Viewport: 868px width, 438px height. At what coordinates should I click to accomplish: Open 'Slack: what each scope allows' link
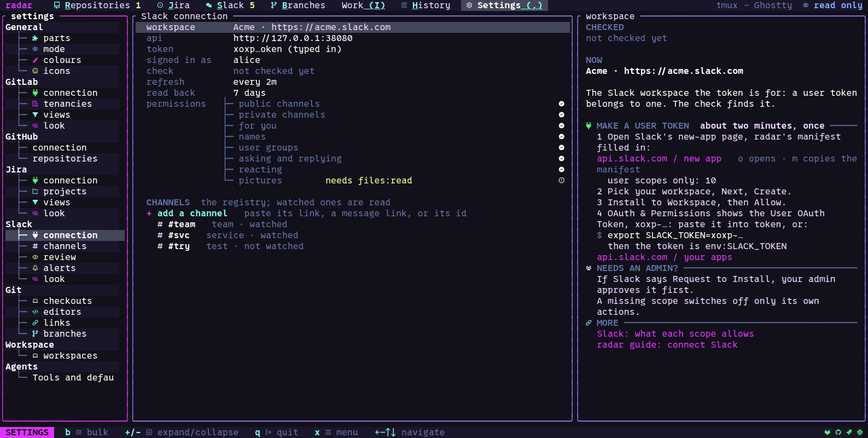click(675, 334)
